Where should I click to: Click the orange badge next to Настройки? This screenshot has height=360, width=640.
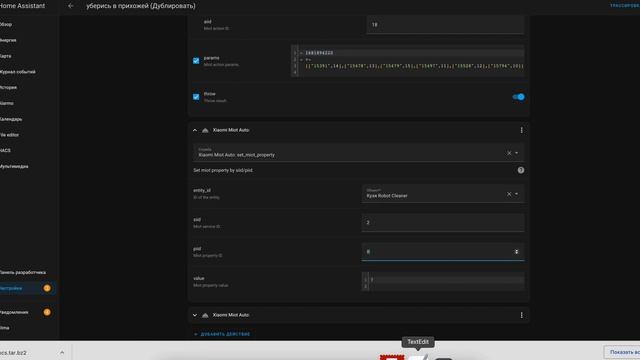47,288
